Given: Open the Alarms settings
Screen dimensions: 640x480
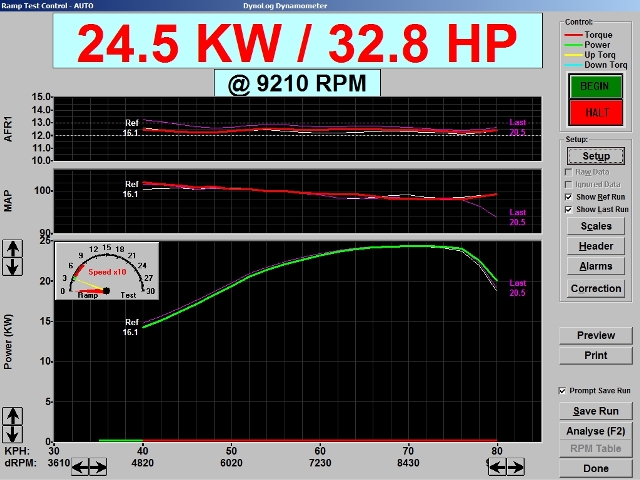Looking at the screenshot, I should click(x=596, y=266).
